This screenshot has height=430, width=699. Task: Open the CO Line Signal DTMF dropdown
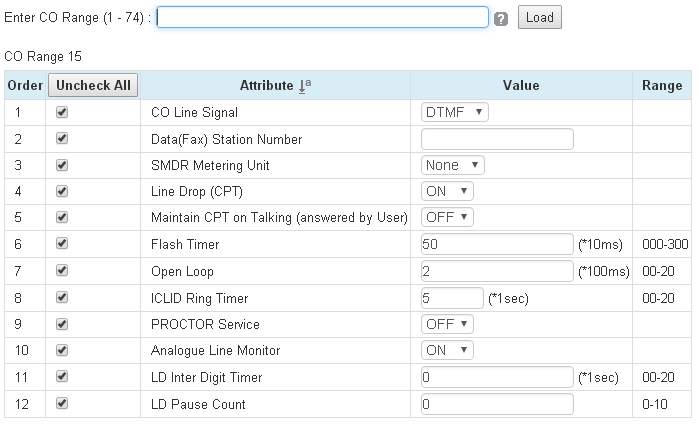pyautogui.click(x=454, y=112)
